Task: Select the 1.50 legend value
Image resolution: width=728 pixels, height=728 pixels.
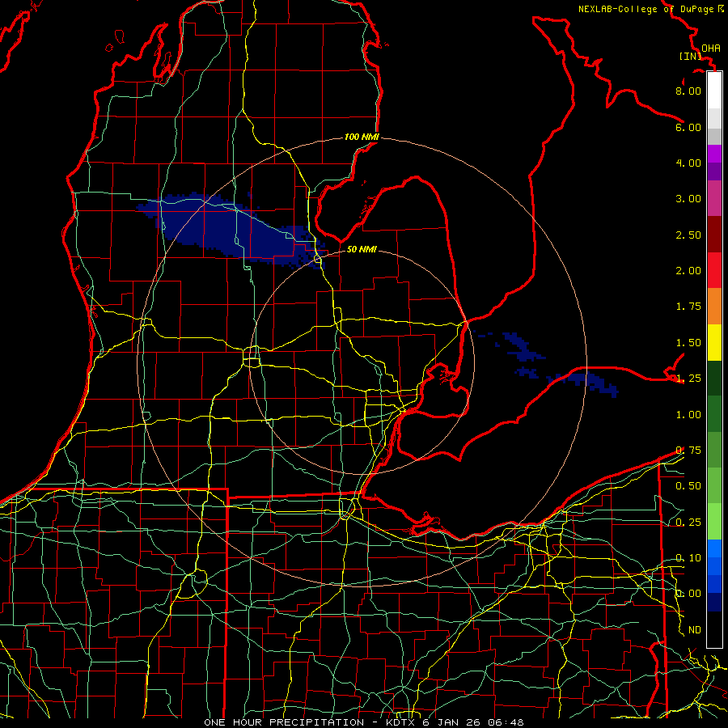Action: 688,343
